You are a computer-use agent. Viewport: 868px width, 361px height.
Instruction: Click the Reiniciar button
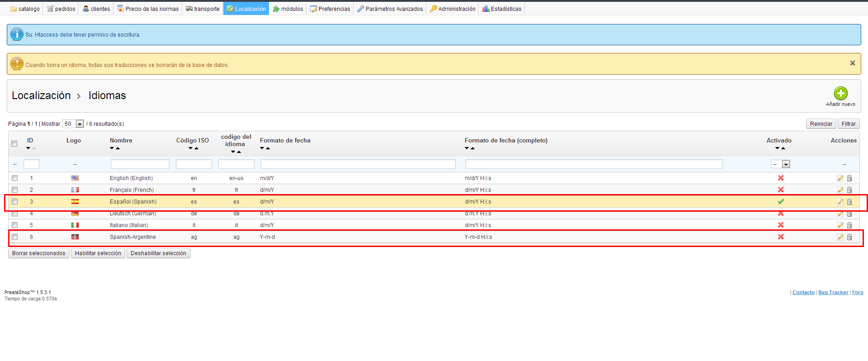point(821,124)
